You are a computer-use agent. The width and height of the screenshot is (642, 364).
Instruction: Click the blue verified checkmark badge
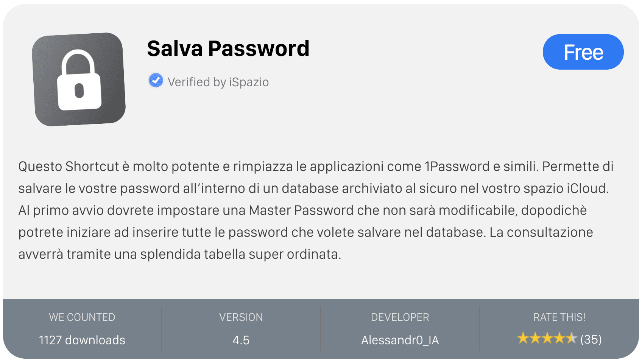tap(156, 81)
